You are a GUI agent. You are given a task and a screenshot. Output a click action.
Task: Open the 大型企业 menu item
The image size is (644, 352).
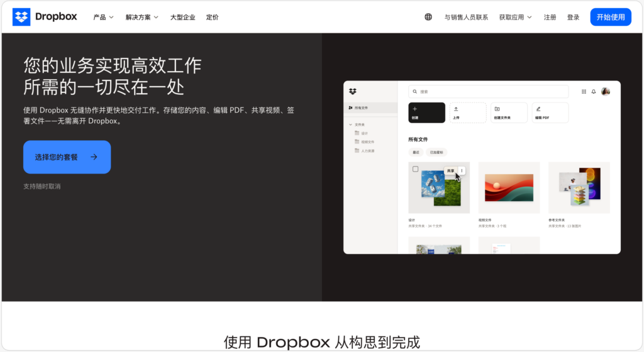point(182,17)
